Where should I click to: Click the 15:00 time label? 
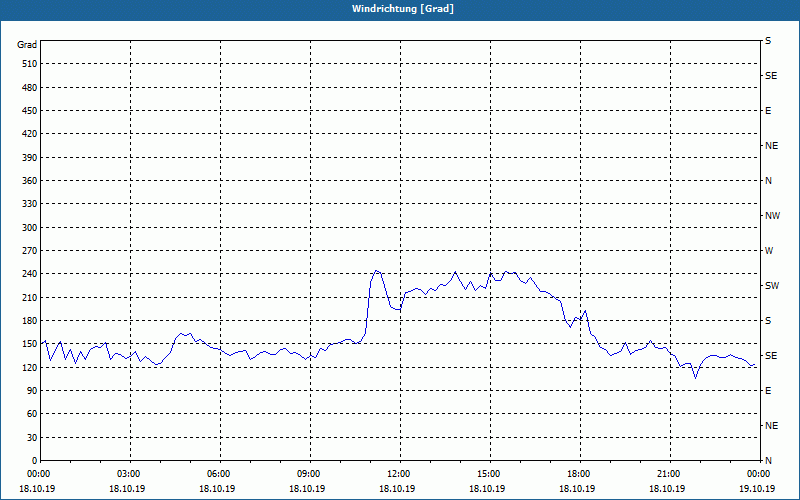pyautogui.click(x=490, y=474)
